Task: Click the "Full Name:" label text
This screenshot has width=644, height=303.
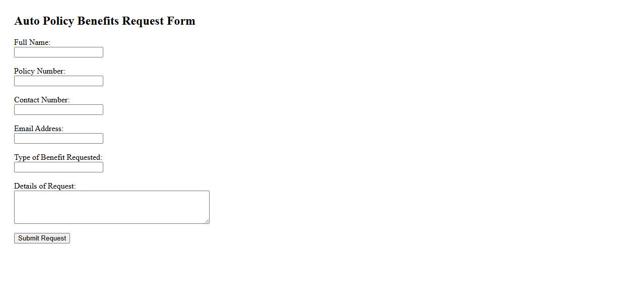Action: (x=32, y=42)
